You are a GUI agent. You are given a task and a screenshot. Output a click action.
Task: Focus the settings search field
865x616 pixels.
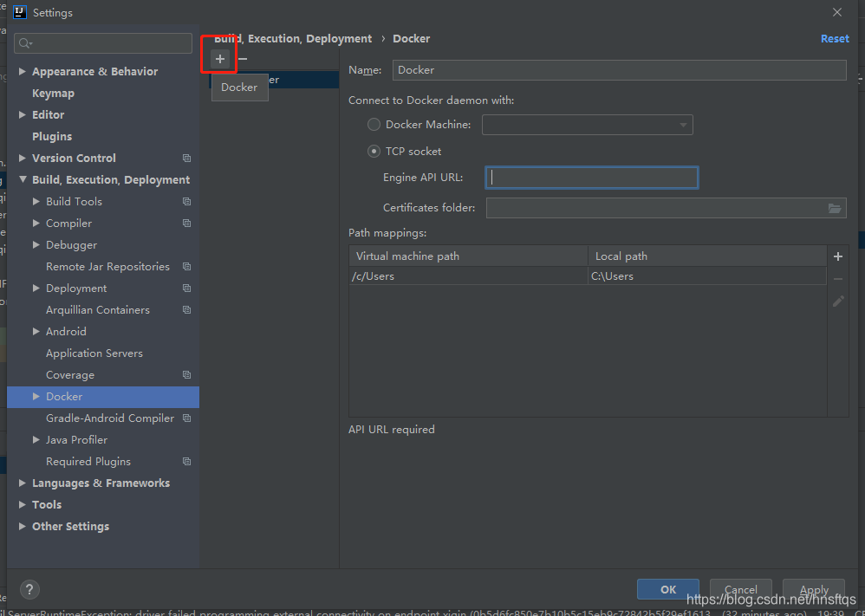pyautogui.click(x=103, y=43)
